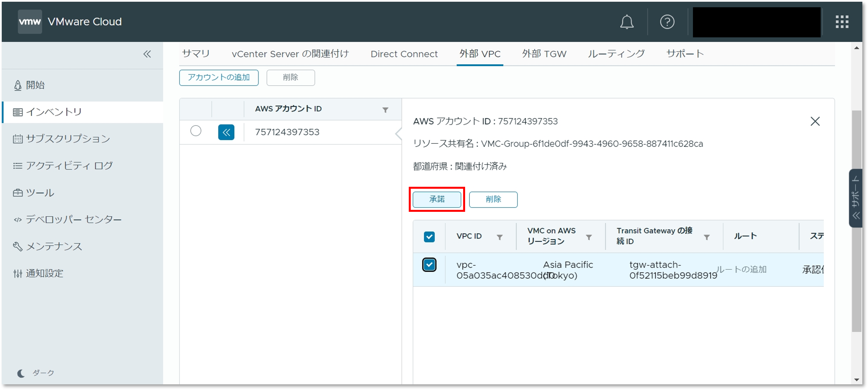Toggle dark mode moon icon
This screenshot has height=390, width=868.
tap(21, 373)
